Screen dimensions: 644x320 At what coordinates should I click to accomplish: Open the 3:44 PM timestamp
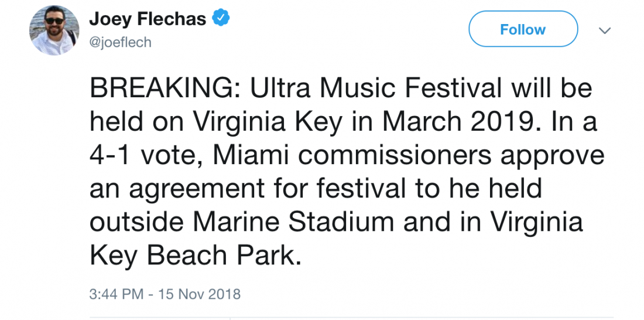(117, 294)
